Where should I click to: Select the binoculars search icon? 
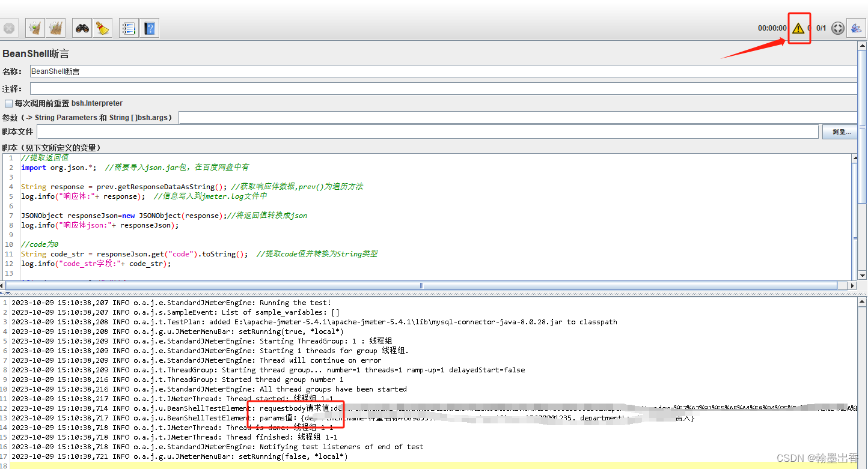(81, 27)
